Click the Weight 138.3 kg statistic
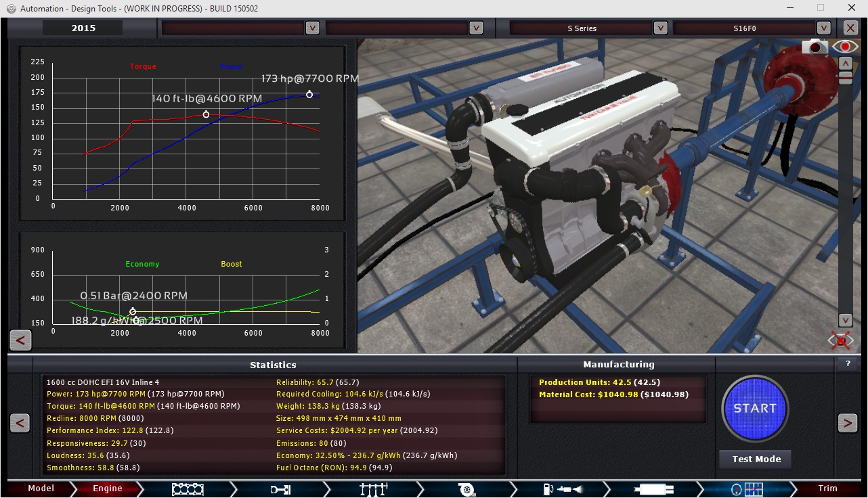Viewport: 868px width, 498px height. click(328, 406)
